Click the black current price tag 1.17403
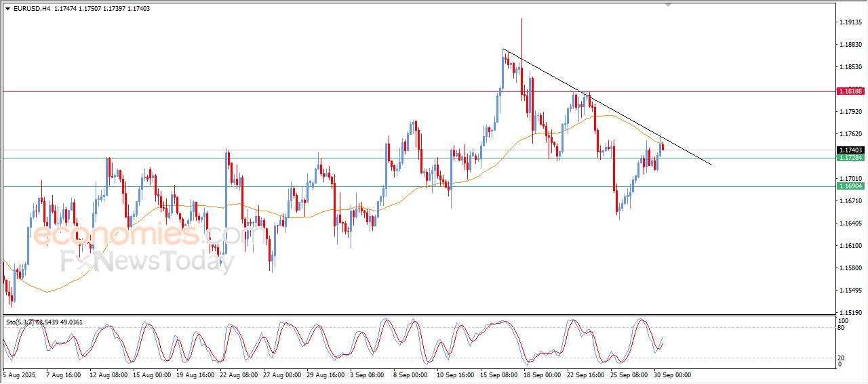The width and height of the screenshot is (868, 384). point(850,150)
